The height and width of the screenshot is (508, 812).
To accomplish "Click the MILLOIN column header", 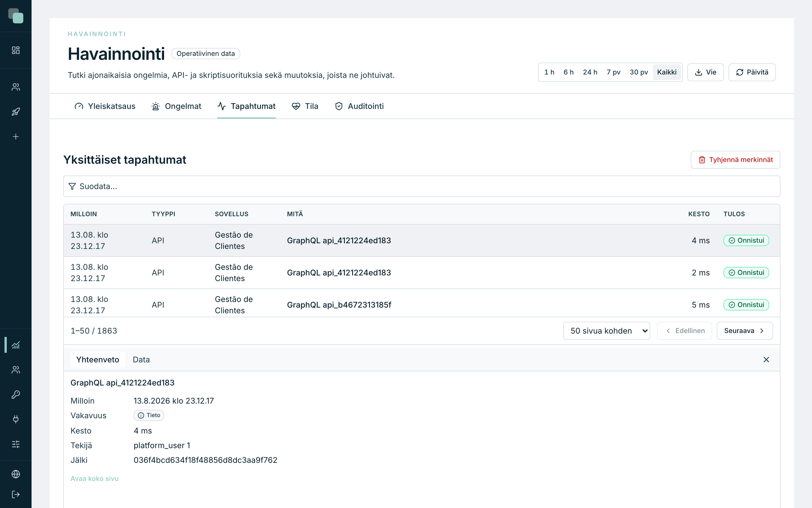I will coord(83,214).
